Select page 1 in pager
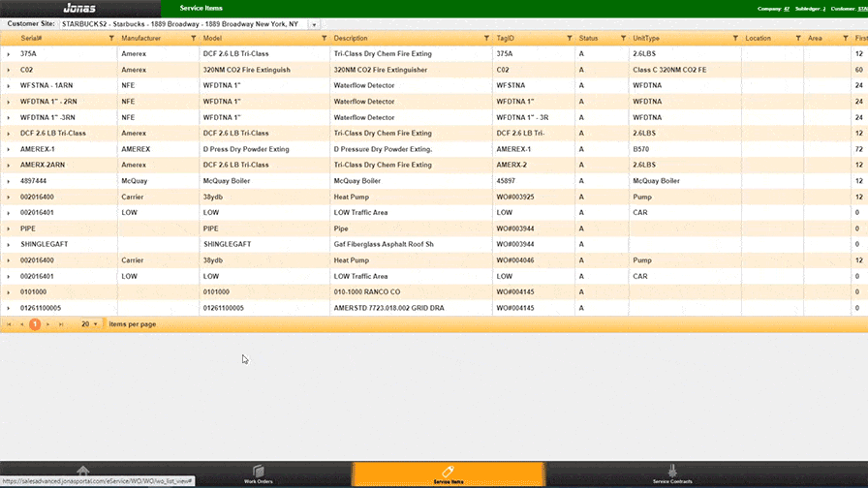The width and height of the screenshot is (868, 488). click(x=35, y=324)
